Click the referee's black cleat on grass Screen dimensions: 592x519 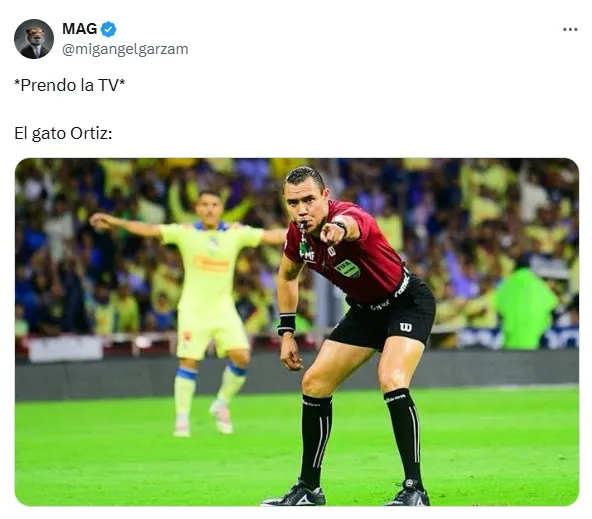point(294,495)
